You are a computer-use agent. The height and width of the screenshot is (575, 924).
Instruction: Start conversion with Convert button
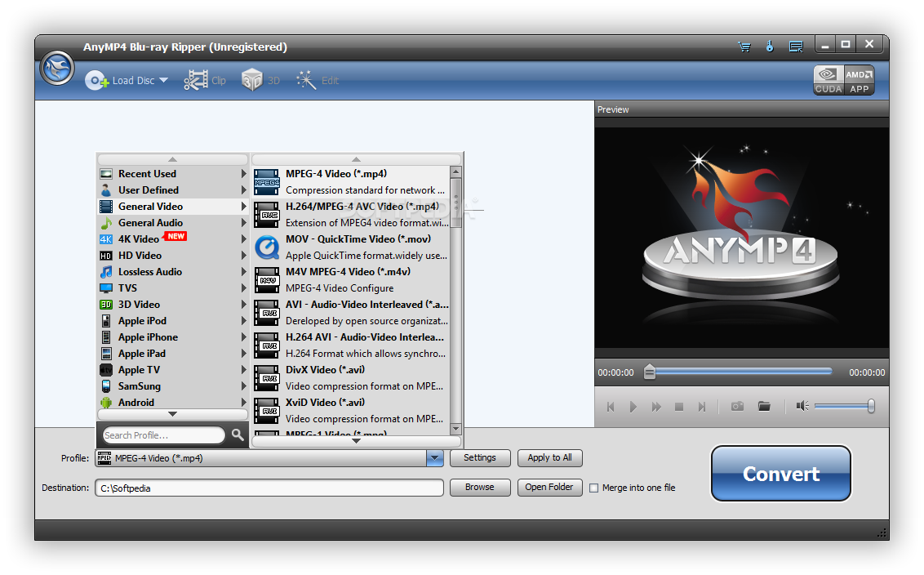781,474
